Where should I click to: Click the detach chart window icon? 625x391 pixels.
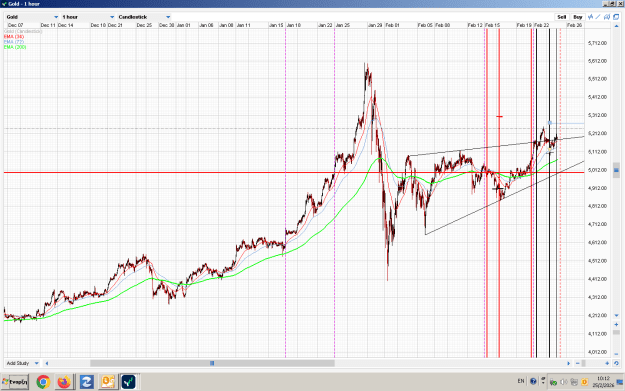click(x=616, y=17)
